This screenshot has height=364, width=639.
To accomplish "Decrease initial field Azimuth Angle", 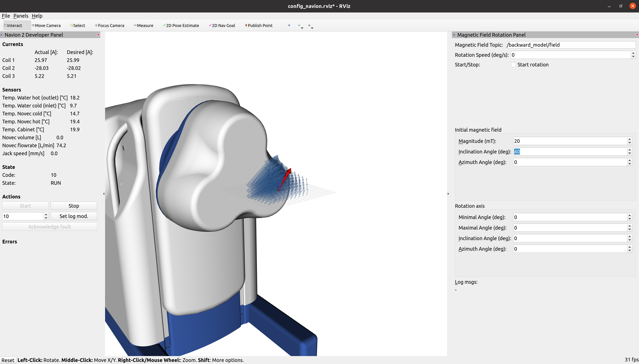I will tap(629, 164).
